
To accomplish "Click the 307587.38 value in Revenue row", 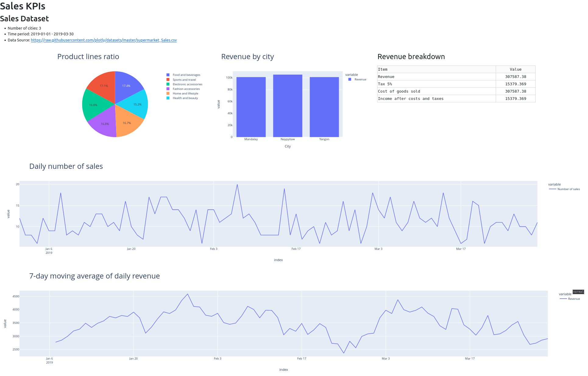I will (515, 77).
